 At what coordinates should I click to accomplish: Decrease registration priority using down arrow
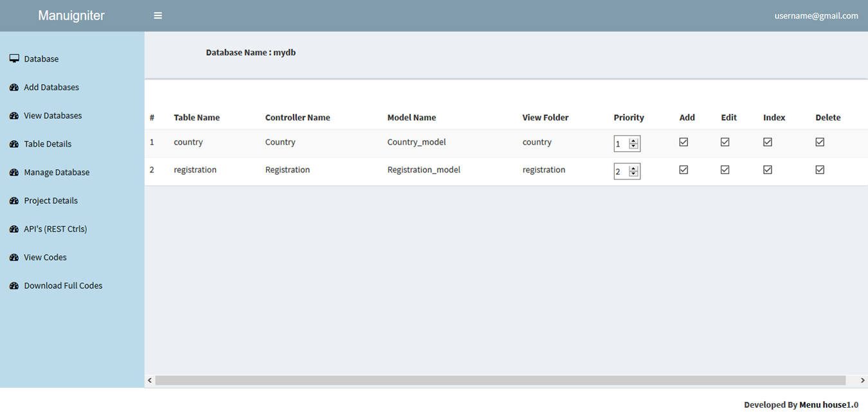click(633, 174)
